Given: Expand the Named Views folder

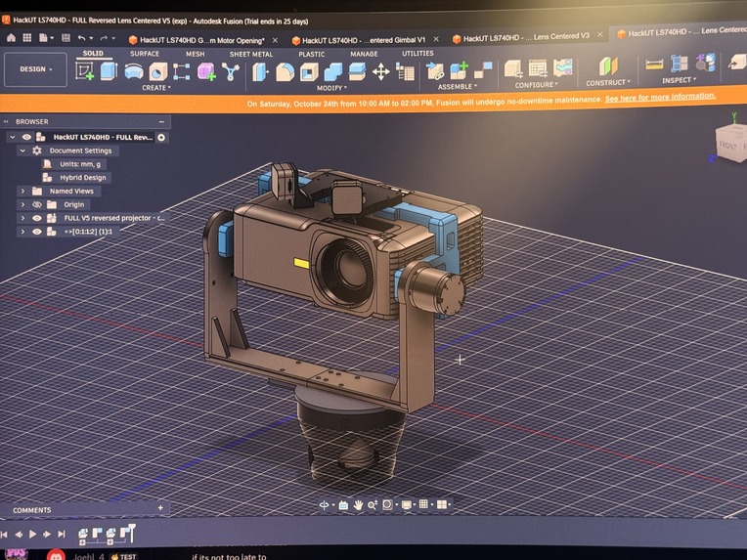Looking at the screenshot, I should [x=22, y=191].
